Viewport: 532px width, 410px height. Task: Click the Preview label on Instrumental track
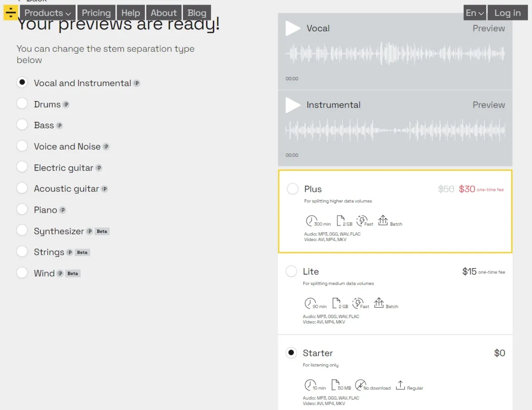[489, 105]
